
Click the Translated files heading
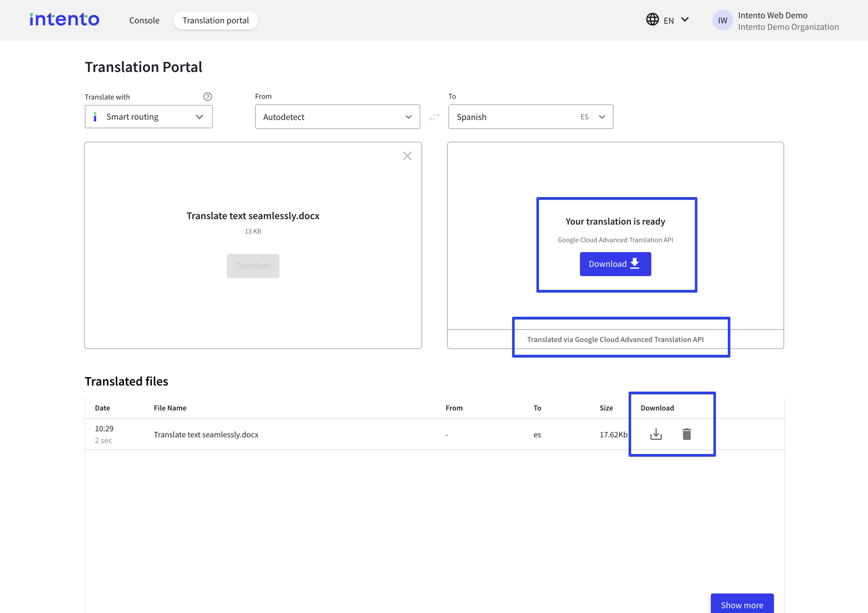(126, 381)
